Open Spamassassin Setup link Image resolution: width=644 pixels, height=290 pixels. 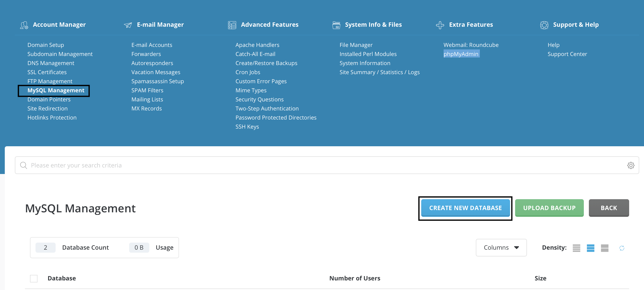pyautogui.click(x=158, y=81)
